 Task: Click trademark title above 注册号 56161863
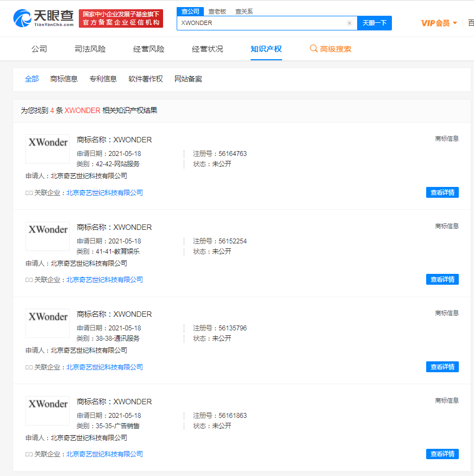point(114,402)
